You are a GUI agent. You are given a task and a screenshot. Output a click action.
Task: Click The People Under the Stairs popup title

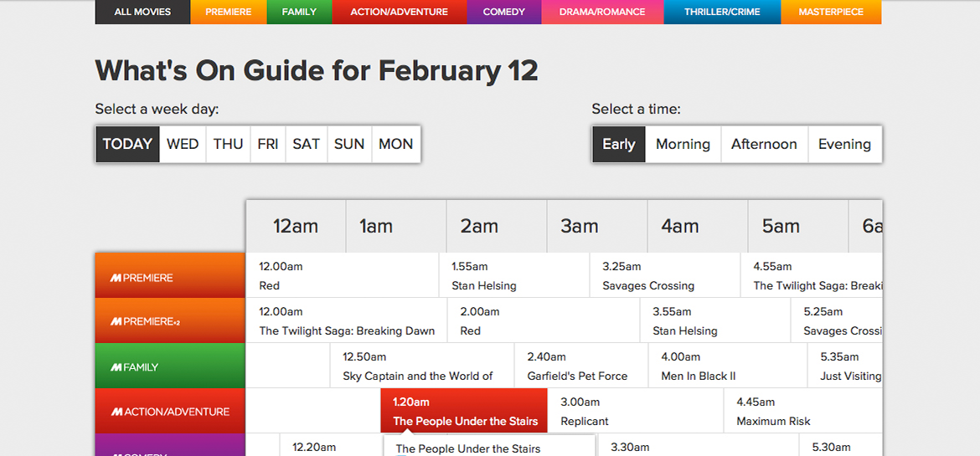pyautogui.click(x=468, y=448)
